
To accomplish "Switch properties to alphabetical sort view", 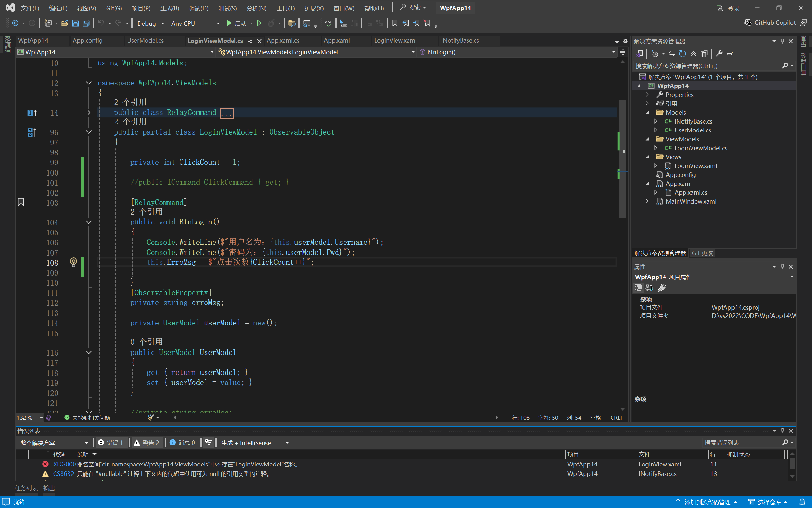I will pyautogui.click(x=649, y=288).
